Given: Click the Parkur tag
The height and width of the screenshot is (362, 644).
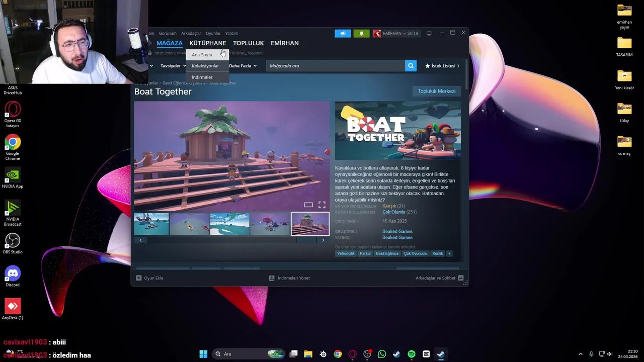Looking at the screenshot, I should [365, 253].
